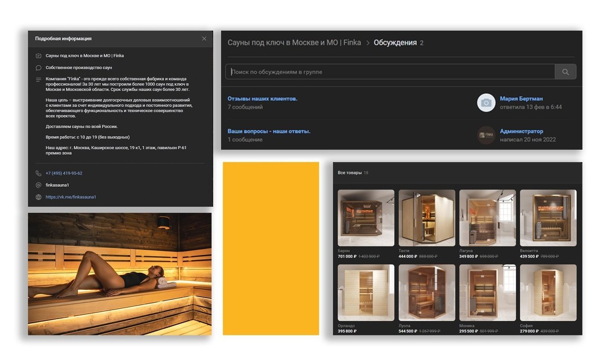Go back to the Finka group breadcrumb
610x364 pixels.
point(294,43)
